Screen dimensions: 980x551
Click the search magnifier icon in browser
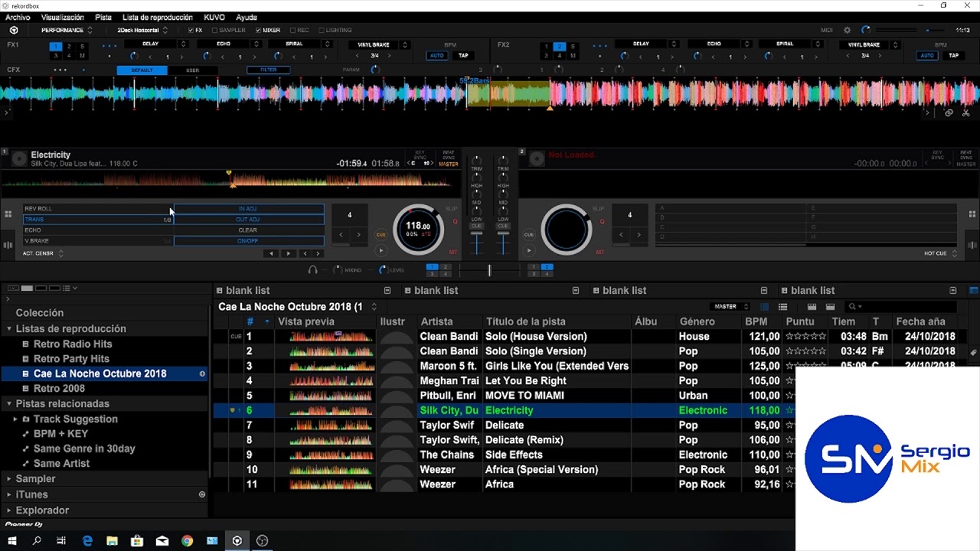(x=852, y=307)
